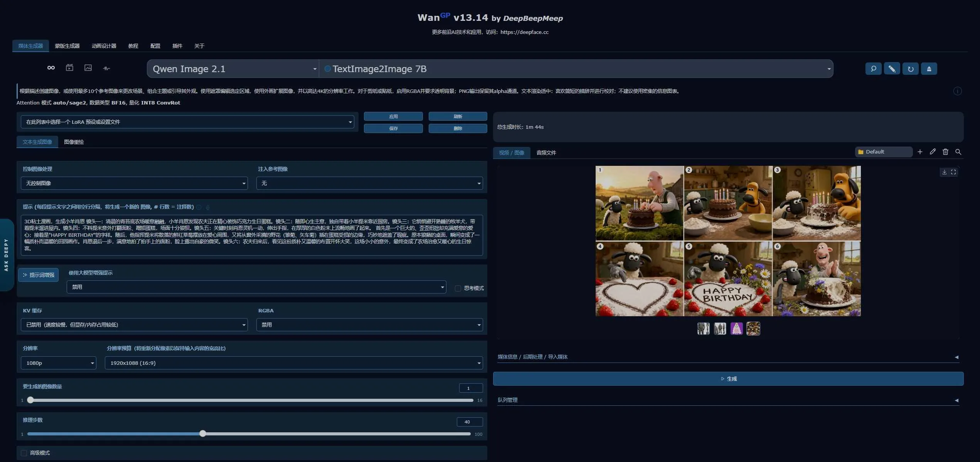Rename gallery folder with pencil icon
The image size is (980, 462).
click(933, 152)
